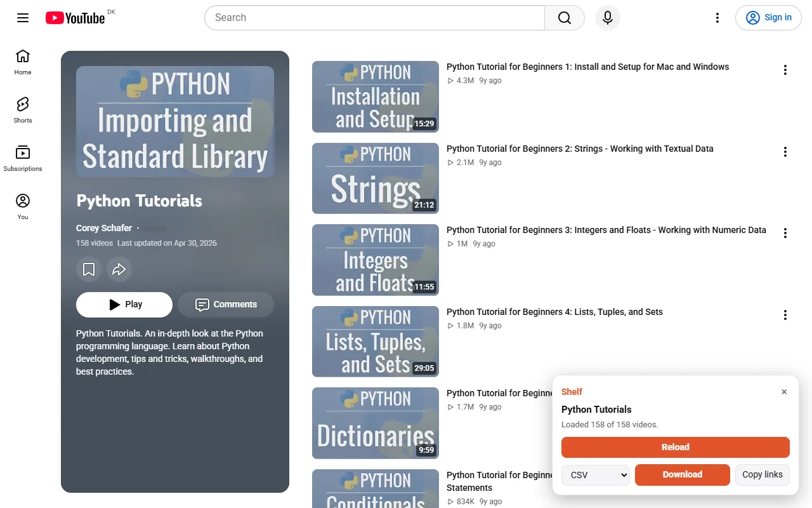Open title 'Python Tutorial for Beginners 1: Install and Setup'
Screen dimensions: 812x508
click(587, 67)
